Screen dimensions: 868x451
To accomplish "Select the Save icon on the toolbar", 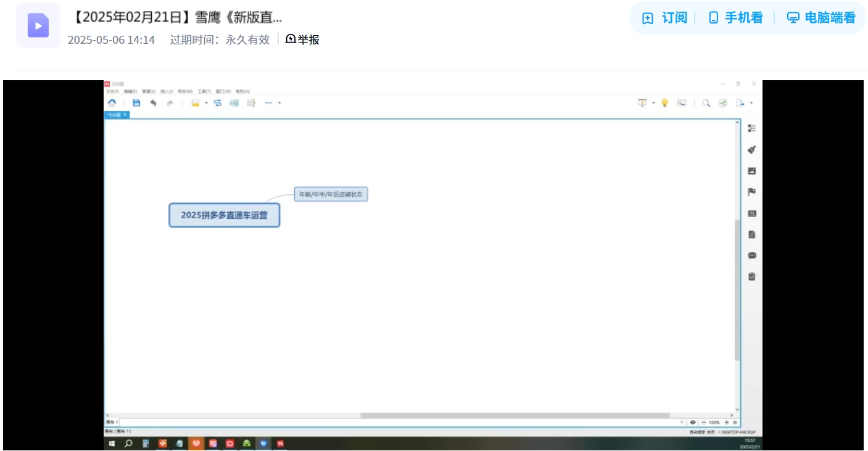I will 135,102.
